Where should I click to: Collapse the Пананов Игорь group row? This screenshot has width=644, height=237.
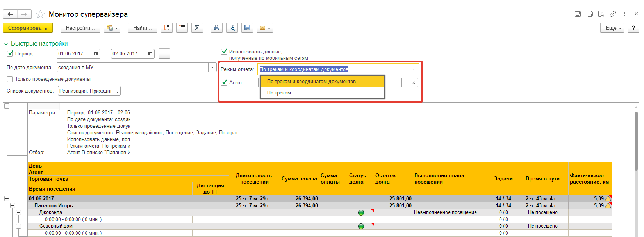point(12,205)
